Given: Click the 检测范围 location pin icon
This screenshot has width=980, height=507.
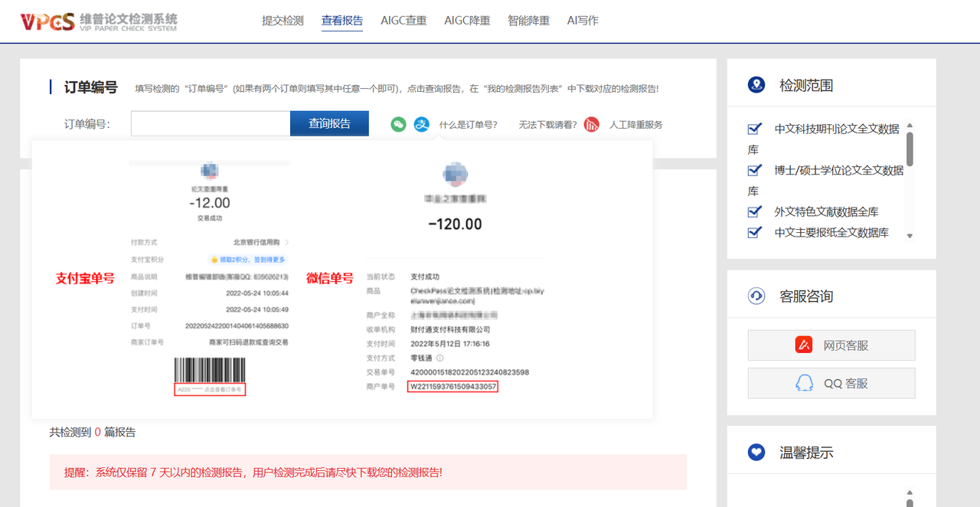Looking at the screenshot, I should coord(756,85).
